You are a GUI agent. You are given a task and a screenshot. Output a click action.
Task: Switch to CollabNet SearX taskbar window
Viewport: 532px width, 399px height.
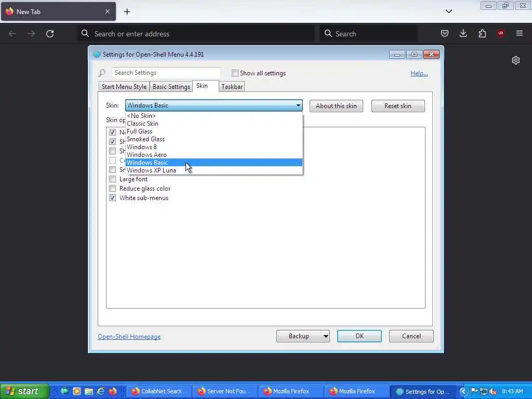(x=159, y=392)
